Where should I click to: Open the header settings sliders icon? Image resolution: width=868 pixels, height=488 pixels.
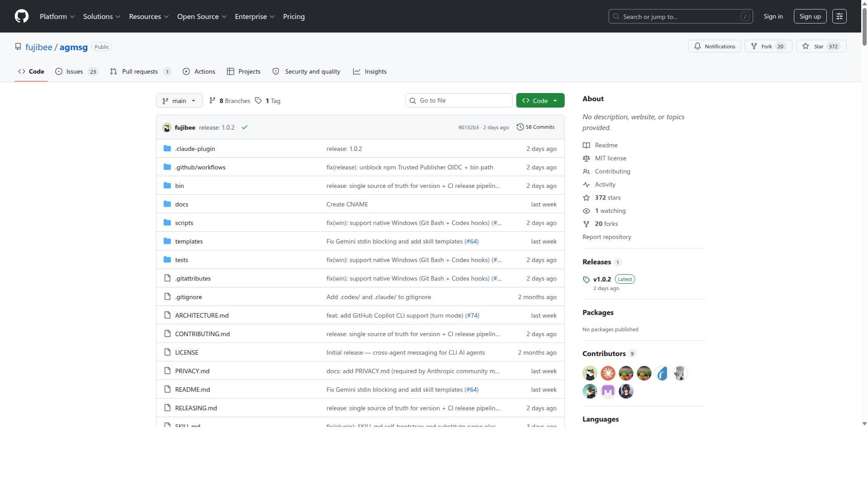click(x=840, y=16)
